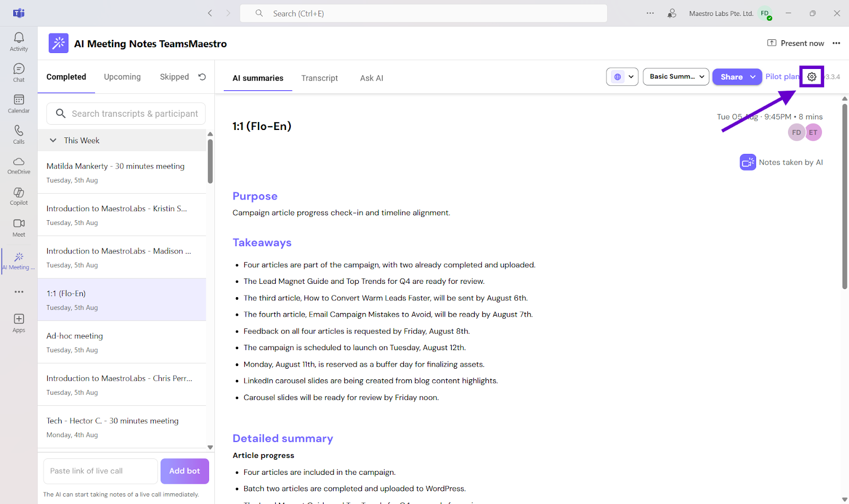Open language globe dropdown

coord(622,77)
